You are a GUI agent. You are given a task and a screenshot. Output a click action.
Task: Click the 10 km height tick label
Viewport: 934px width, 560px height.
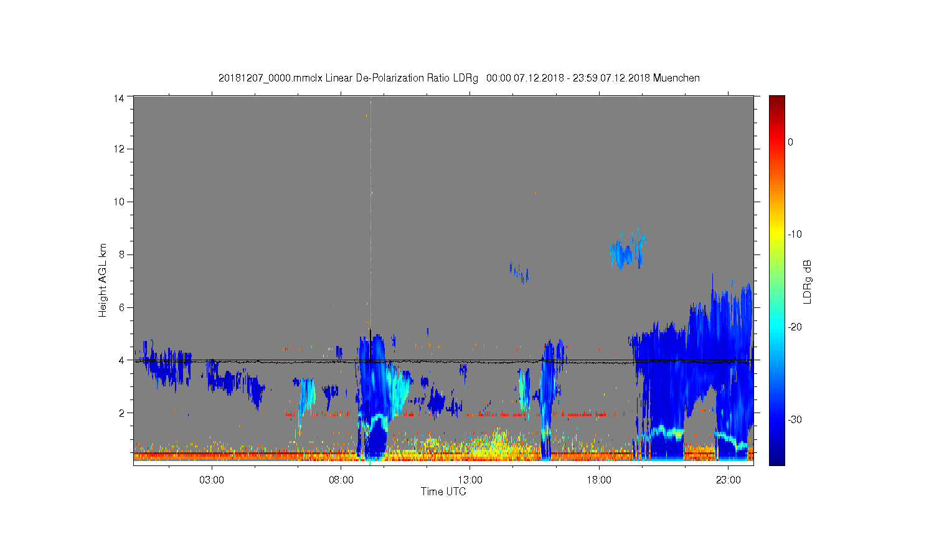pyautogui.click(x=119, y=202)
